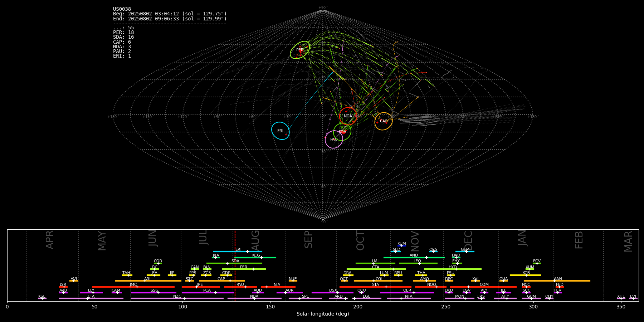Click the +90° north pole label

[323, 8]
